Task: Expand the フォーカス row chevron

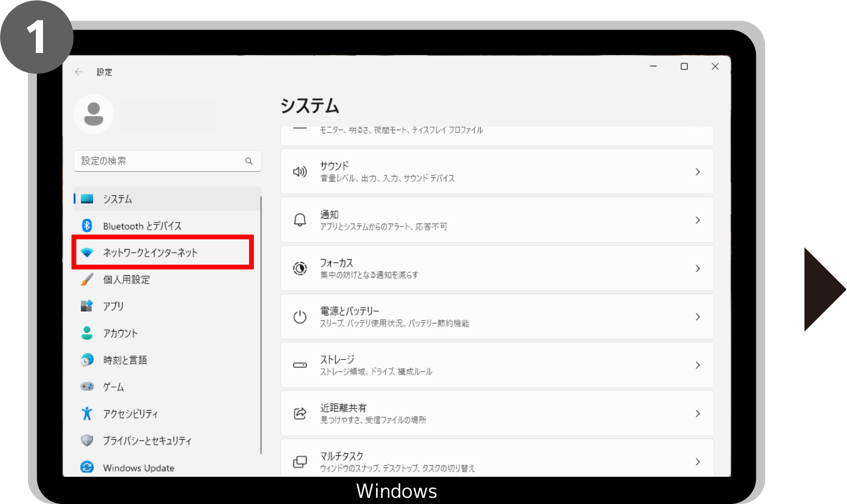Action: [697, 268]
